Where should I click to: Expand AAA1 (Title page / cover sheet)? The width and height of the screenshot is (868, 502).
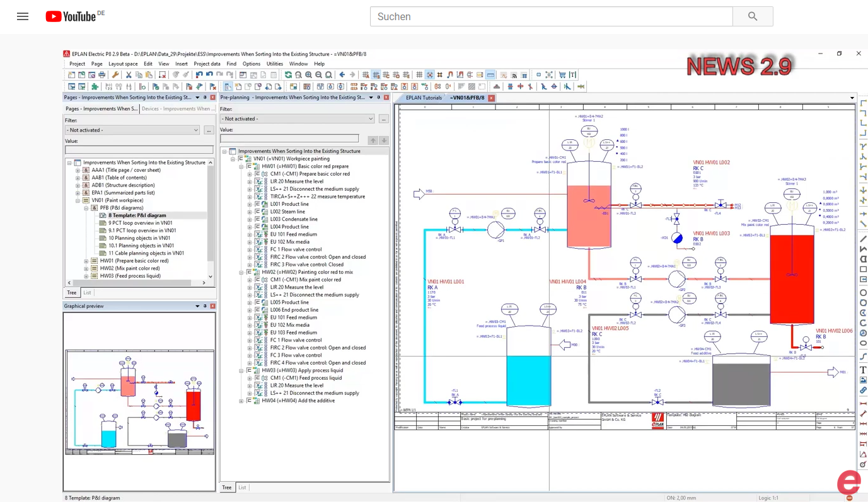[78, 170]
